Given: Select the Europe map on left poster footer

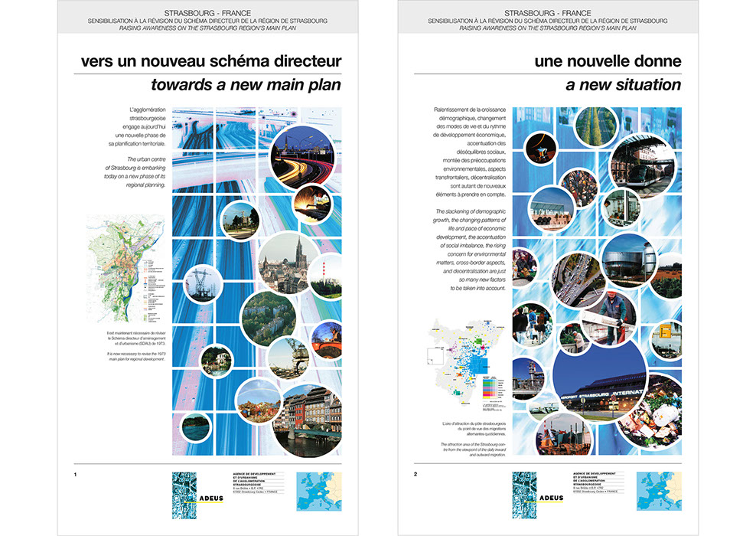Looking at the screenshot, I should [318, 492].
